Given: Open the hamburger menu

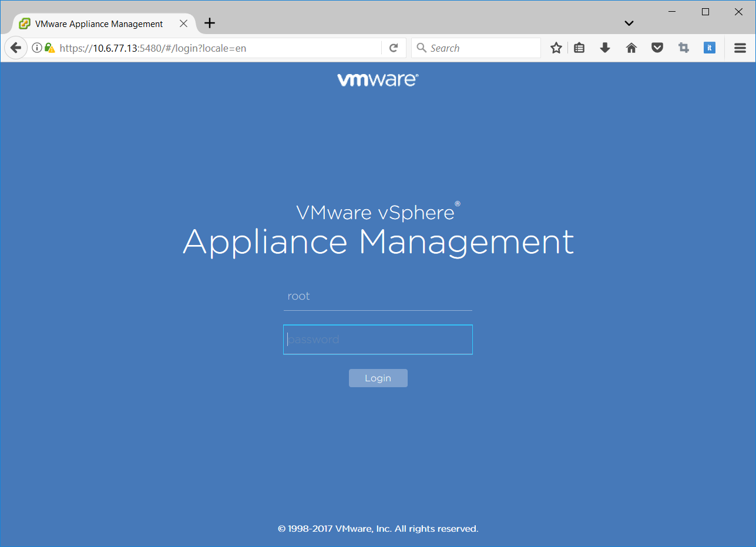Looking at the screenshot, I should [740, 48].
